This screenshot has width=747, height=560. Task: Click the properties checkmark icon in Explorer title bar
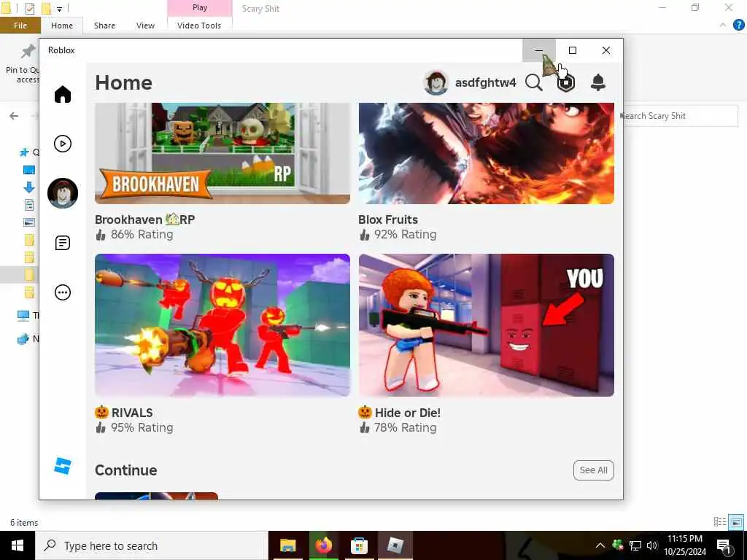(29, 8)
